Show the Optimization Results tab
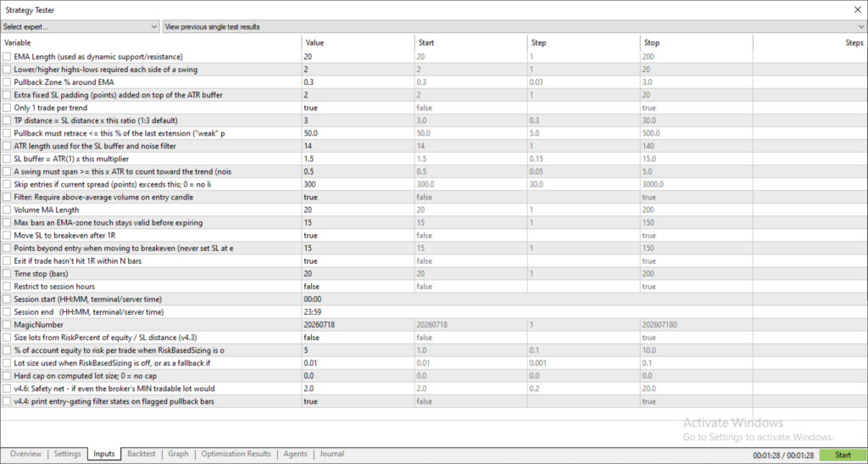 tap(236, 454)
